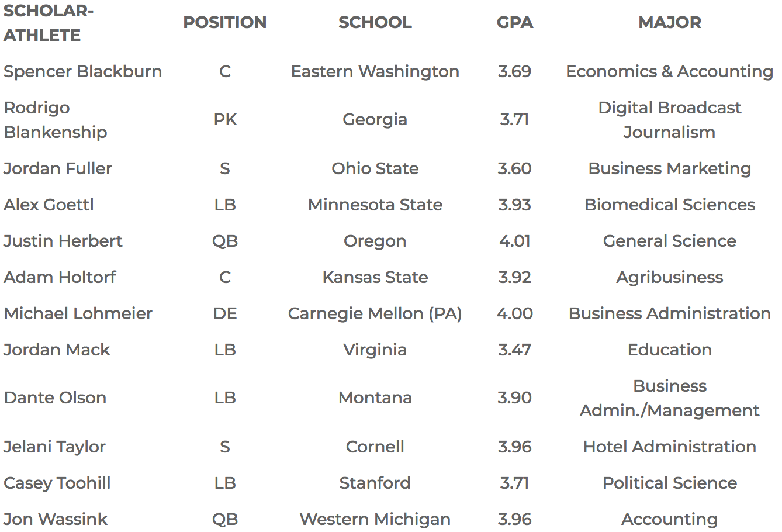Screen dimensions: 782x532
Task: Click Alex Goettl's 3.93 GPA
Action: click(x=515, y=205)
